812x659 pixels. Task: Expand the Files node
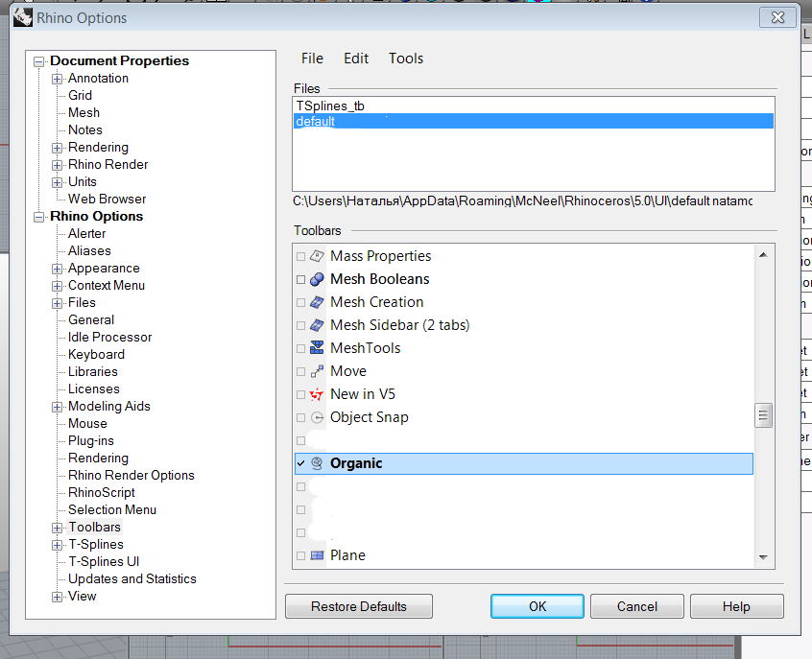pos(57,303)
